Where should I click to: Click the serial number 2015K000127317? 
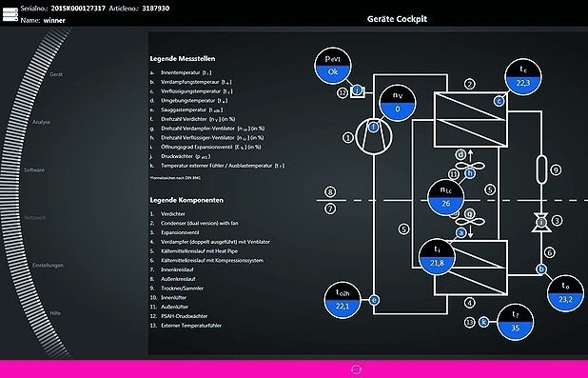pyautogui.click(x=78, y=8)
